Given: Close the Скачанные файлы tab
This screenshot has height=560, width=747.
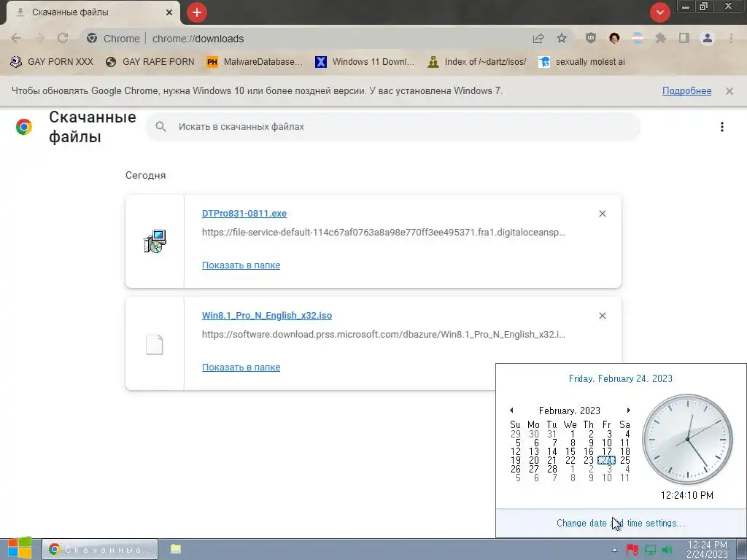Looking at the screenshot, I should point(169,12).
